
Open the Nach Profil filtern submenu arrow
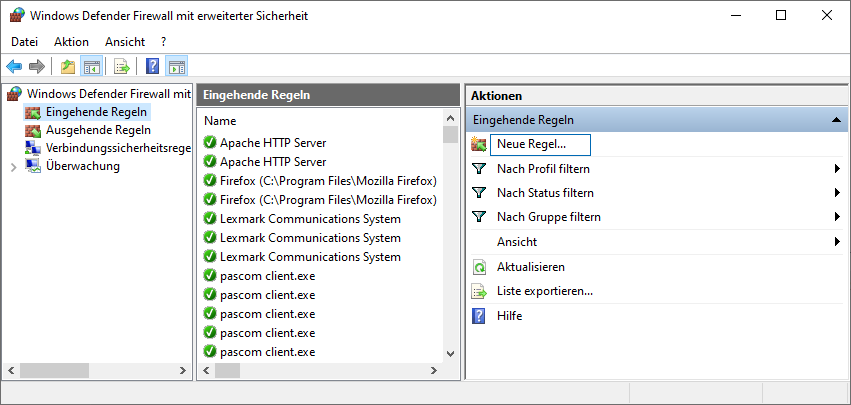(837, 169)
